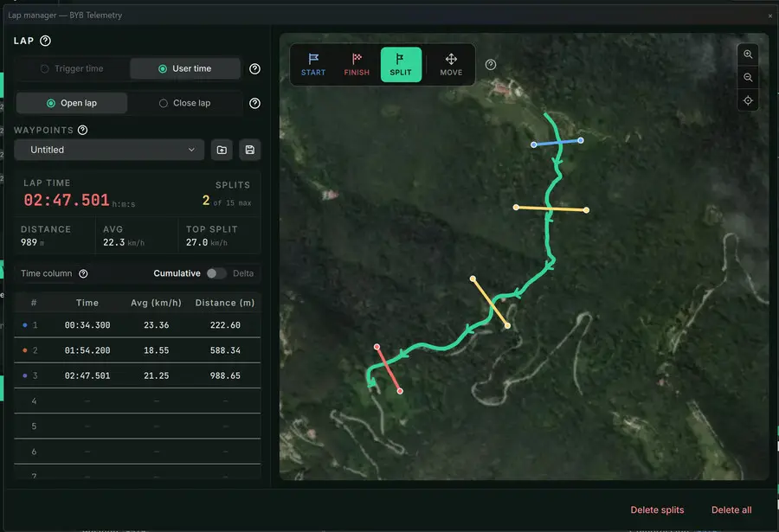Click lower yellow split line bottom endpoint
Image resolution: width=779 pixels, height=532 pixels.
[x=507, y=326]
